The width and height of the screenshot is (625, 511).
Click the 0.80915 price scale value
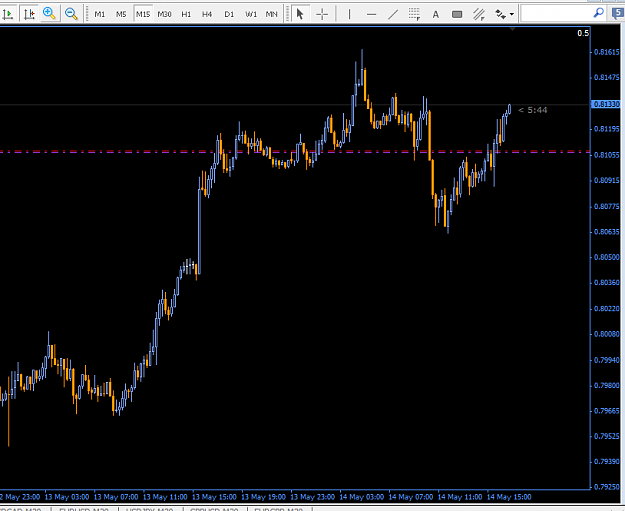point(607,181)
